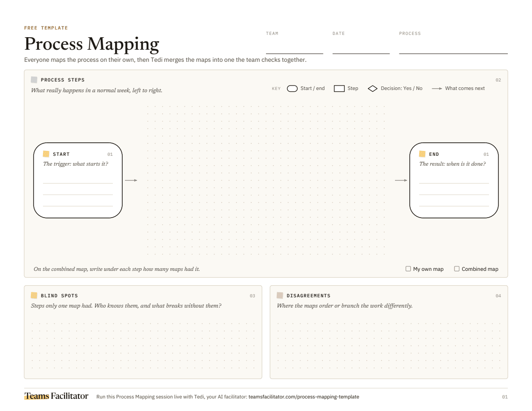Click the DISAGREEMENTS heading
This screenshot has height=411, width=532.
point(309,295)
